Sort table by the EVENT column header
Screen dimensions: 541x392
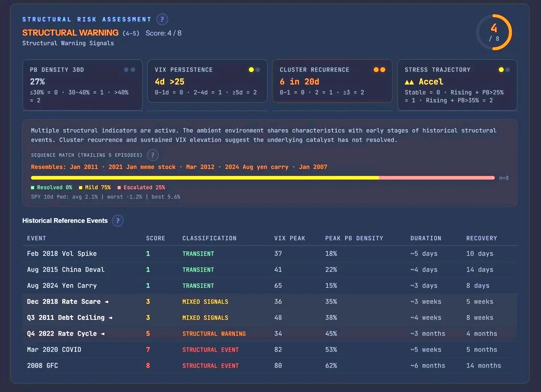point(36,238)
